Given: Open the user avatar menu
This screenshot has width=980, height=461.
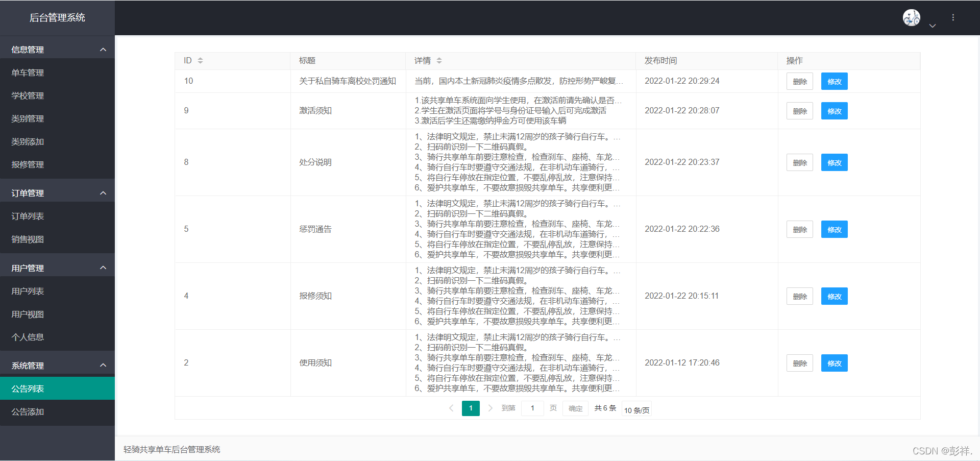Looking at the screenshot, I should tap(911, 18).
